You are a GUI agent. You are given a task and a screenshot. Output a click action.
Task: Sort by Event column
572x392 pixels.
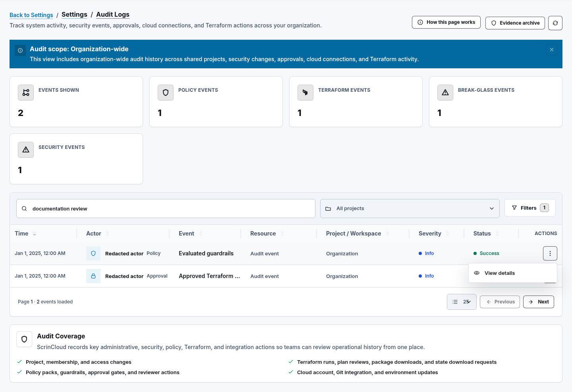pos(190,234)
